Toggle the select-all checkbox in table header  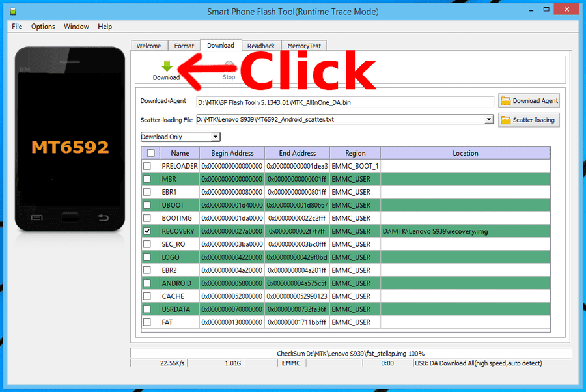pyautogui.click(x=150, y=153)
